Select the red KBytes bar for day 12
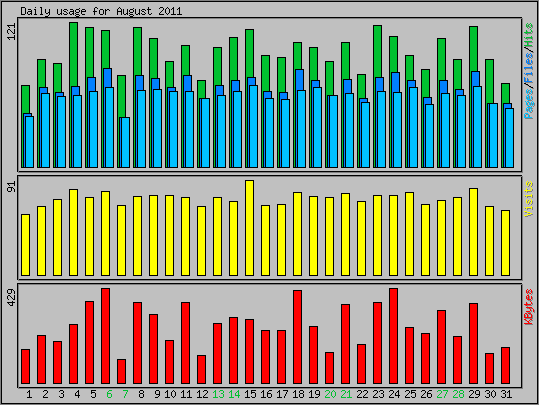This screenshot has width=539, height=405. click(201, 369)
